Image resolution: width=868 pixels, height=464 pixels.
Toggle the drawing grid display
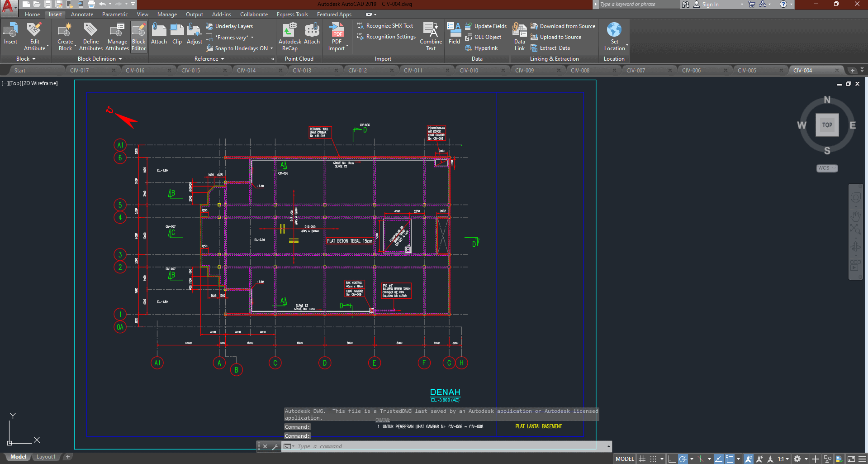click(642, 459)
